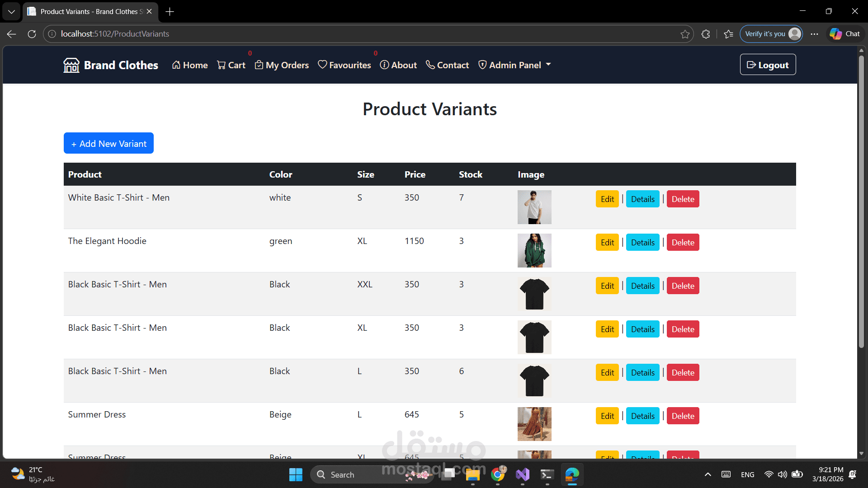This screenshot has width=868, height=488.
Task: Click the browser favorites list icon
Action: (728, 34)
